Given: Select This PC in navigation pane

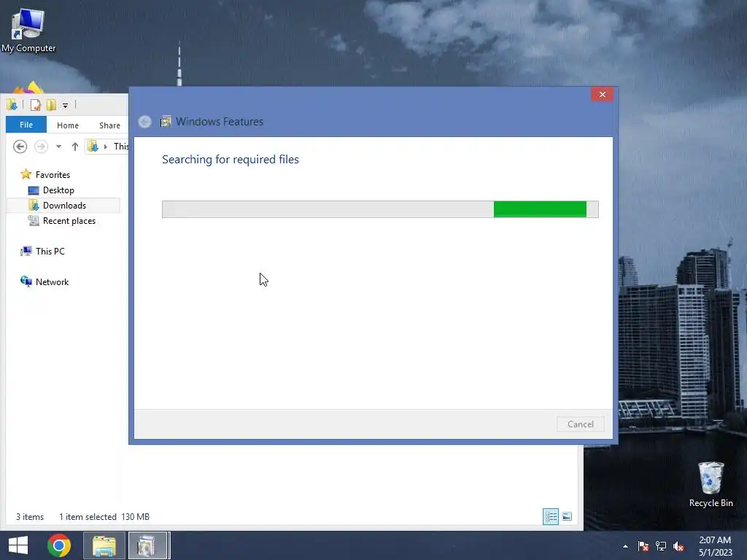Looking at the screenshot, I should click(43, 252).
